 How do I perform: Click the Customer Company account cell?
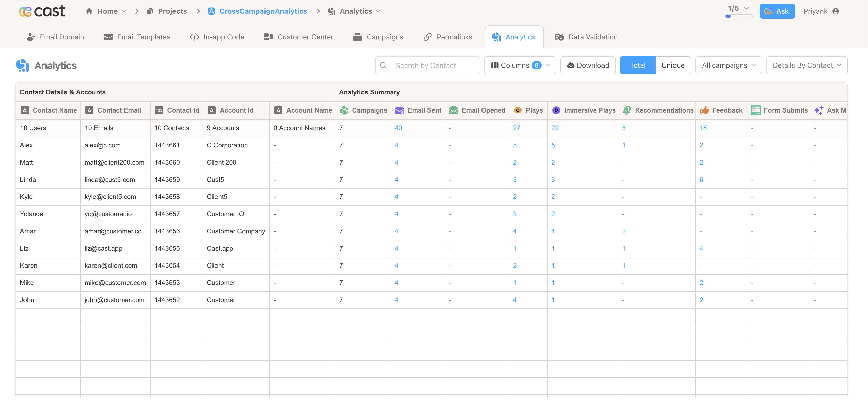point(236,231)
